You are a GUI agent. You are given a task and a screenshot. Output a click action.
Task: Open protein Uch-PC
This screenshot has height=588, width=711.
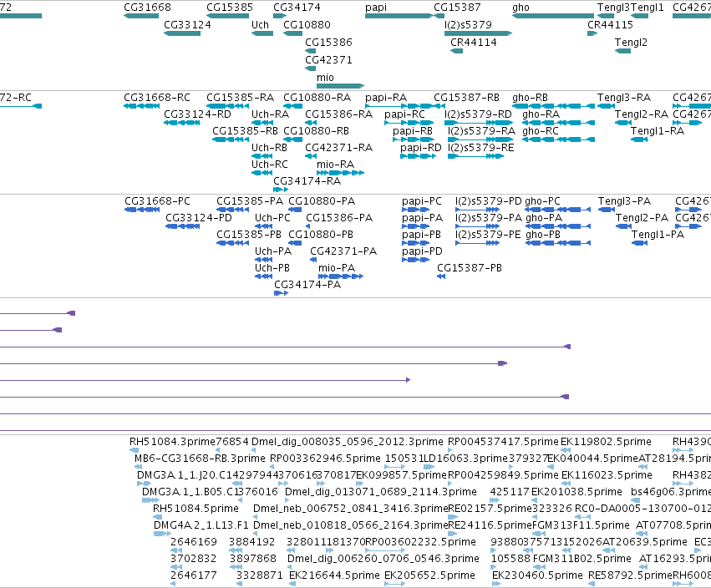coord(272,218)
